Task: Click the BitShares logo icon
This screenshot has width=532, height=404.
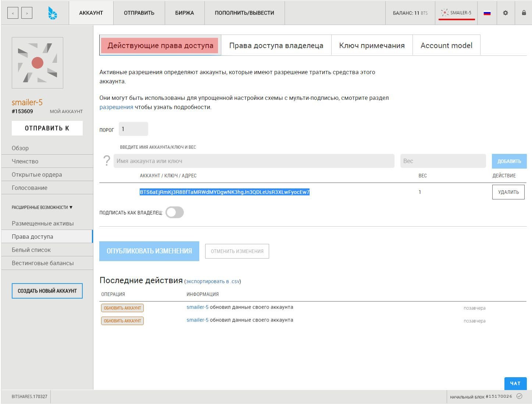Action: [x=53, y=13]
